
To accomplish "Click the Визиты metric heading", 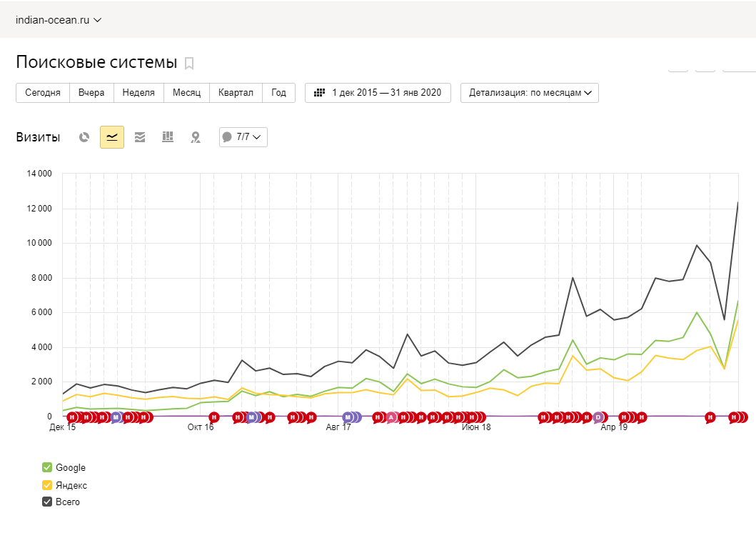I will point(38,137).
